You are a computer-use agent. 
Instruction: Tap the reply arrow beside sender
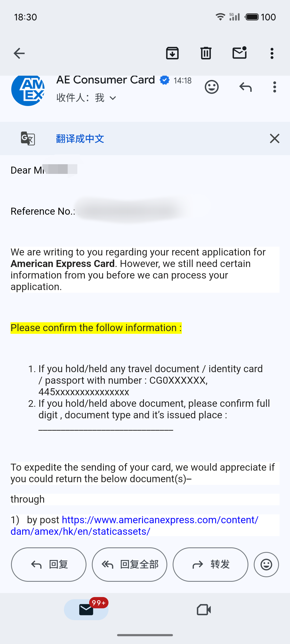pos(245,87)
